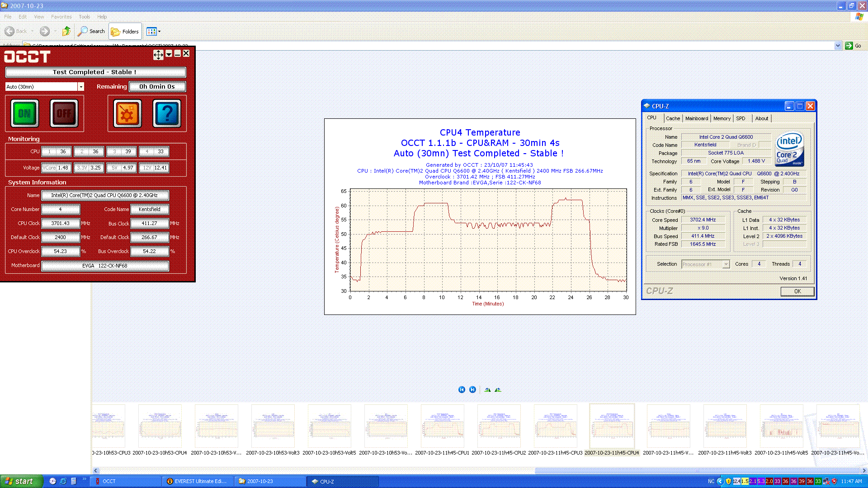This screenshot has width=868, height=488.
Task: Show next image in the Explorer filmstrip
Action: click(x=472, y=389)
